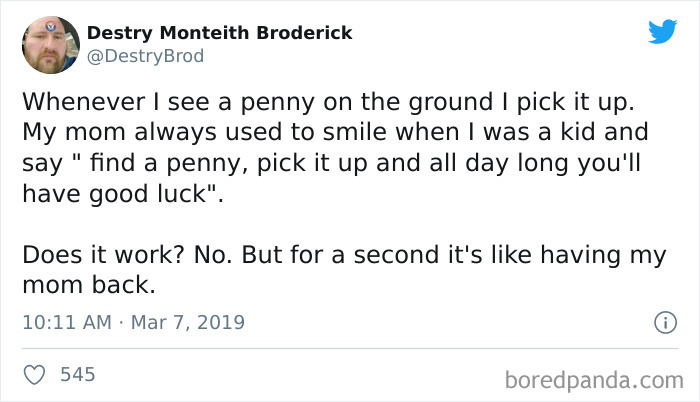Click the @DestryBrod handle

(145, 56)
